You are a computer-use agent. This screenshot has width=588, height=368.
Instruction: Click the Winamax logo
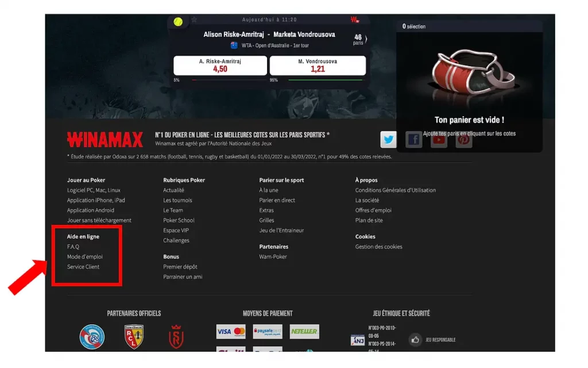click(x=105, y=139)
